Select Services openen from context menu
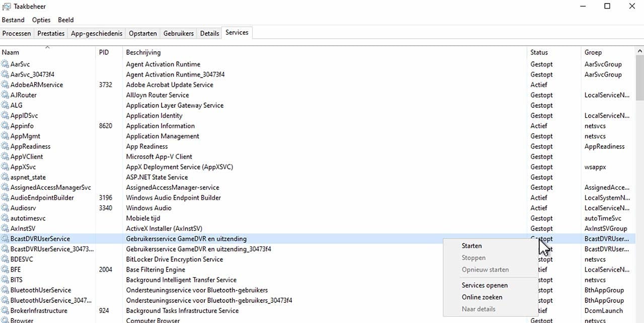 click(x=484, y=285)
